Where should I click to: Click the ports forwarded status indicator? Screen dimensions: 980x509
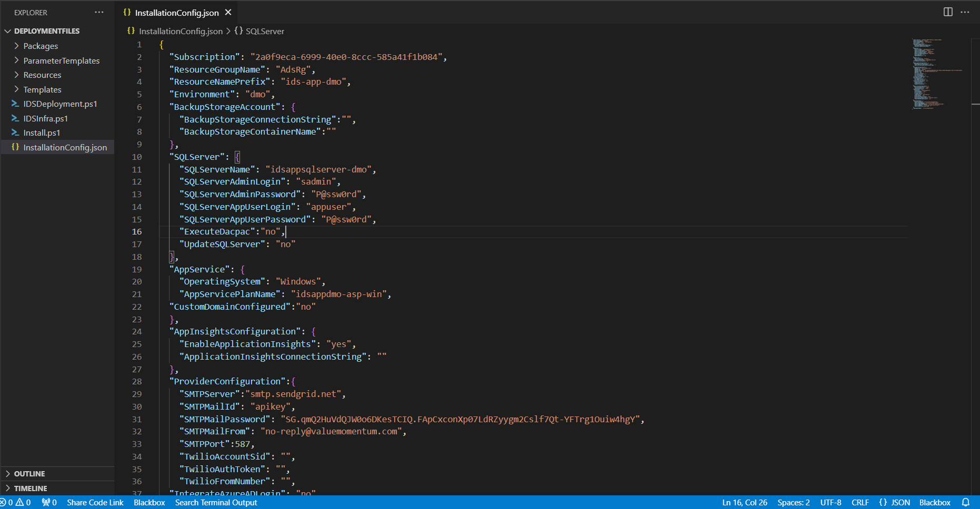point(49,503)
